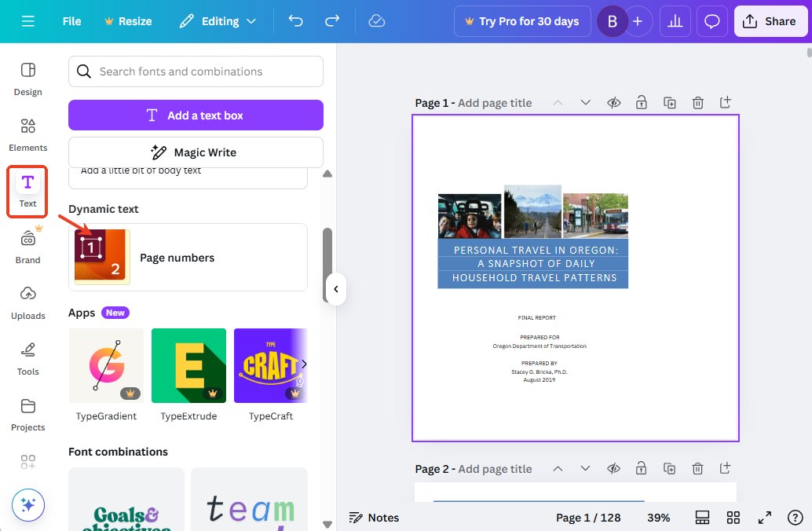
Task: Click the Add a text box button
Action: click(195, 115)
